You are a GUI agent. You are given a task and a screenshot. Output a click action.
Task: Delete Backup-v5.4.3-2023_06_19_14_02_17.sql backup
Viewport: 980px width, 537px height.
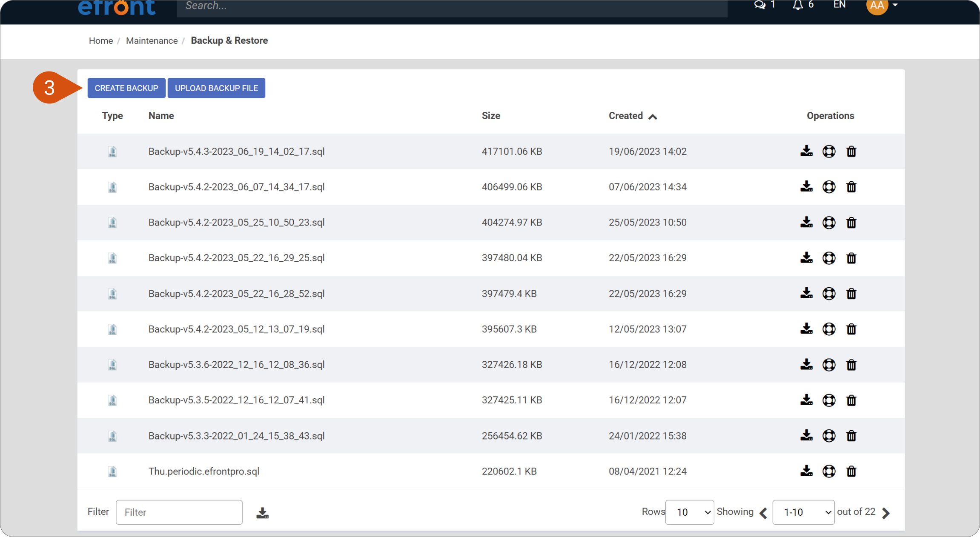tap(851, 151)
